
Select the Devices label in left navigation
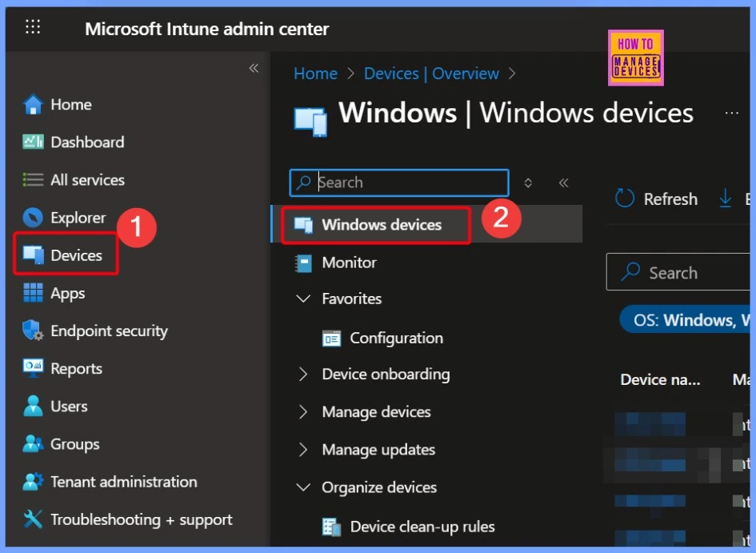click(x=76, y=255)
